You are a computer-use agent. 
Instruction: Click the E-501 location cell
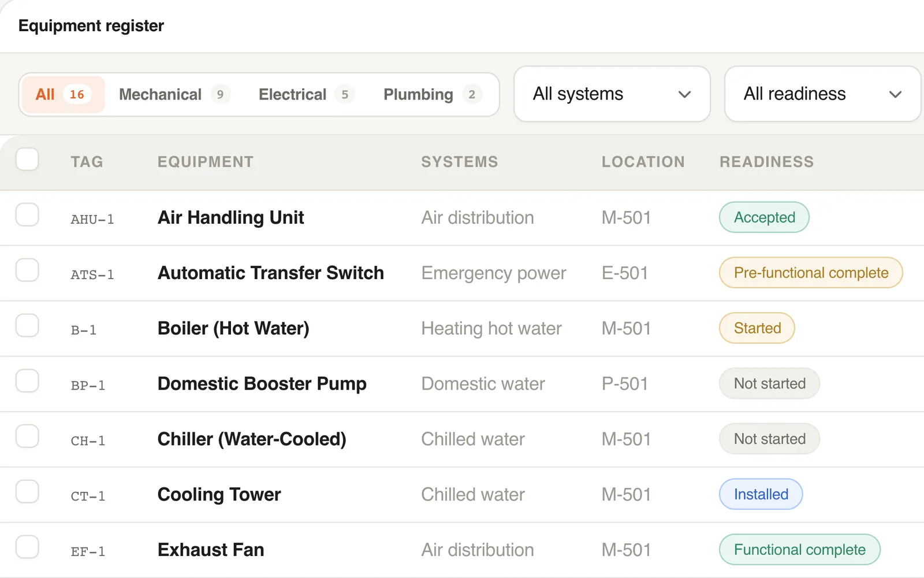(625, 273)
